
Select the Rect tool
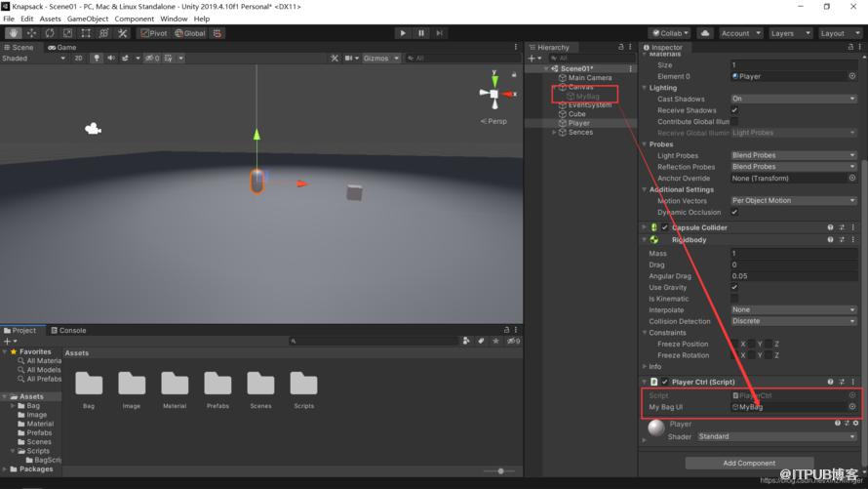click(x=86, y=33)
